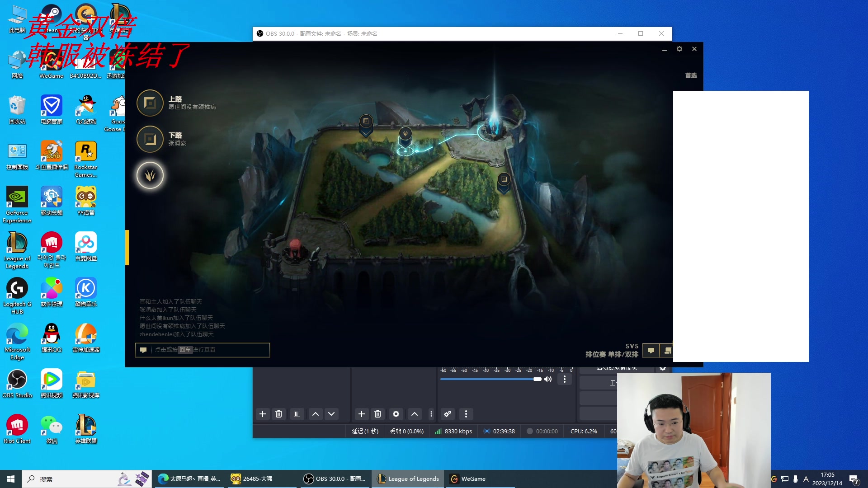Click the 丢帧 0 (0.0%) dropped frames status
Image resolution: width=868 pixels, height=488 pixels.
tap(407, 432)
